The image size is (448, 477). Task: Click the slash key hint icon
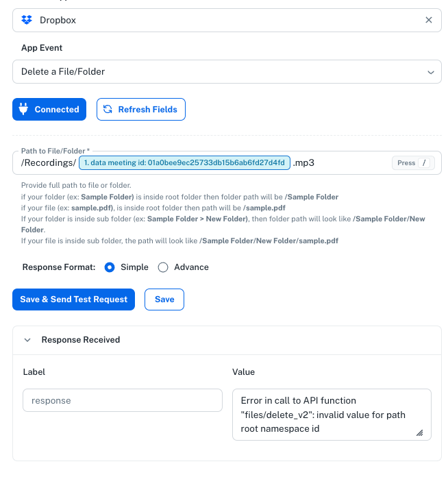pyautogui.click(x=424, y=162)
